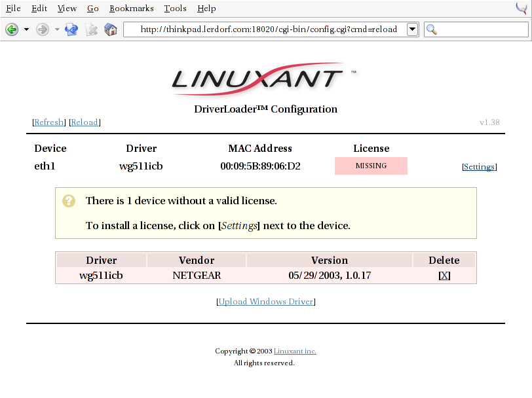Click the Home toolbar icon
Image resolution: width=532 pixels, height=398 pixels.
pyautogui.click(x=111, y=29)
